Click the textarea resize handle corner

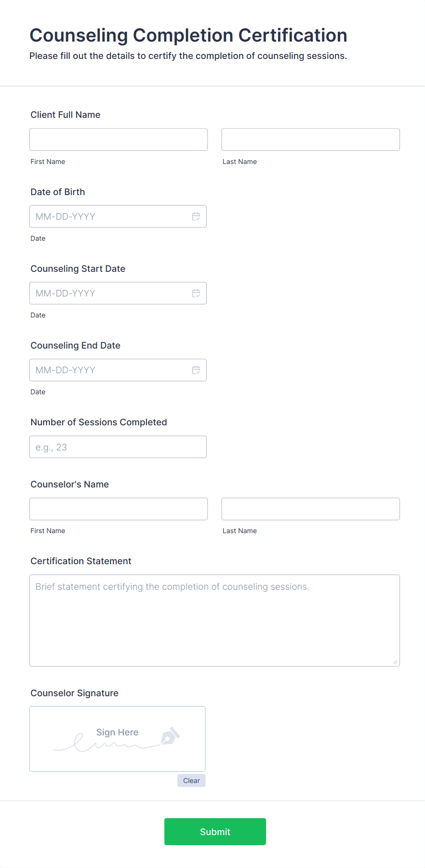(x=395, y=662)
